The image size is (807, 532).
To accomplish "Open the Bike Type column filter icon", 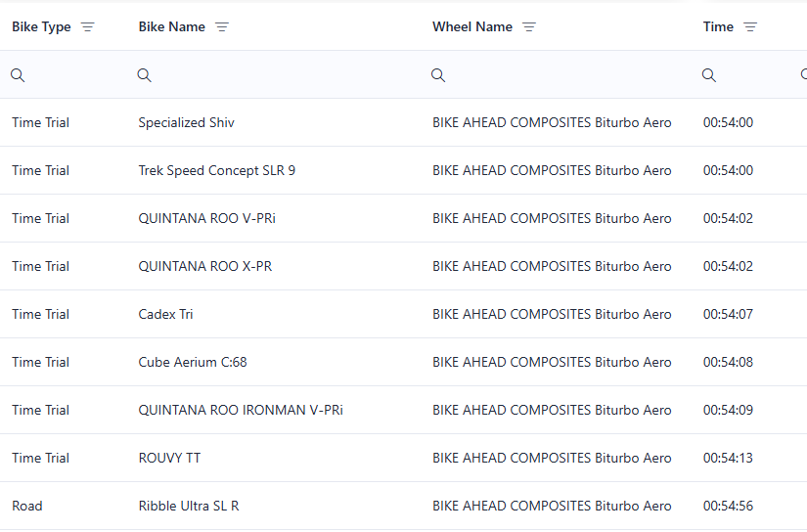I will pyautogui.click(x=88, y=27).
